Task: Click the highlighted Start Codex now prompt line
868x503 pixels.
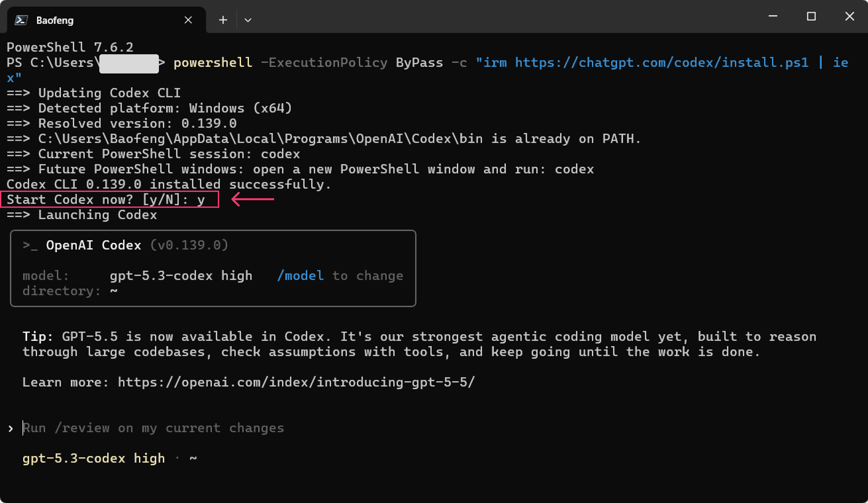Action: point(110,199)
